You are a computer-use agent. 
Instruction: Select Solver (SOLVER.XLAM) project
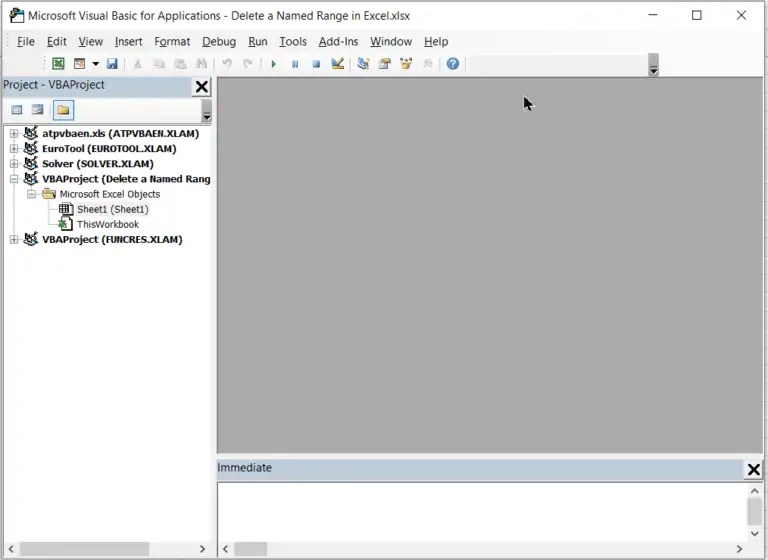click(98, 164)
